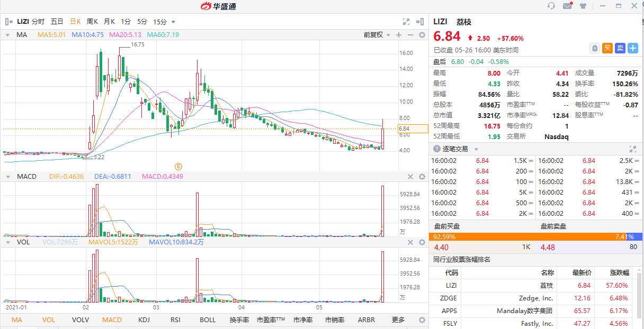Click pre-market ask price 4.48
644x329 pixels.
(x=548, y=247)
